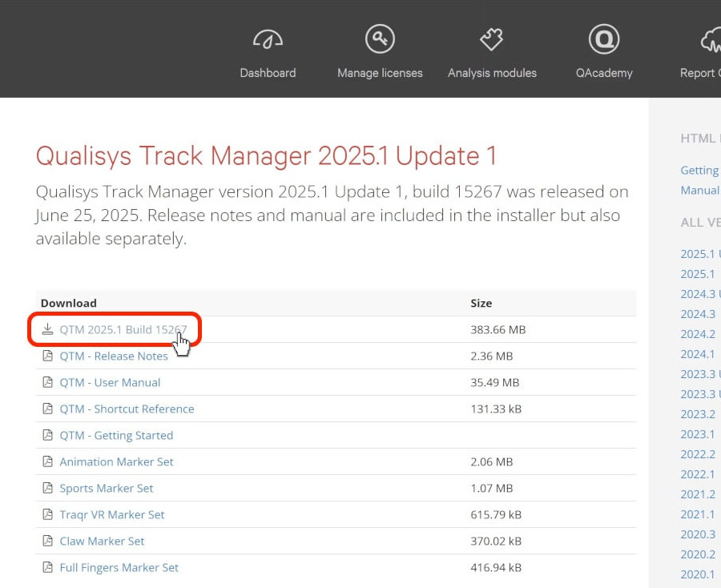Click the Analysis modules puzzle icon

(491, 39)
